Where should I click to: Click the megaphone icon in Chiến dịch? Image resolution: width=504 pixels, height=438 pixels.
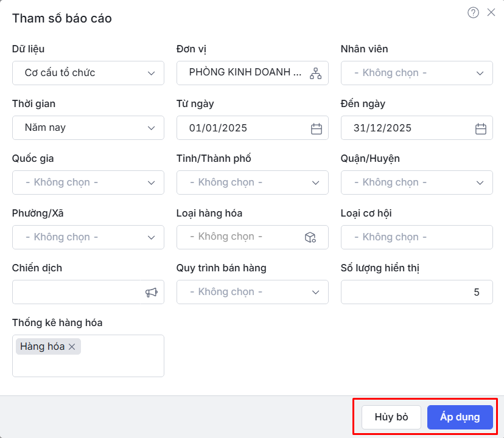pos(151,293)
